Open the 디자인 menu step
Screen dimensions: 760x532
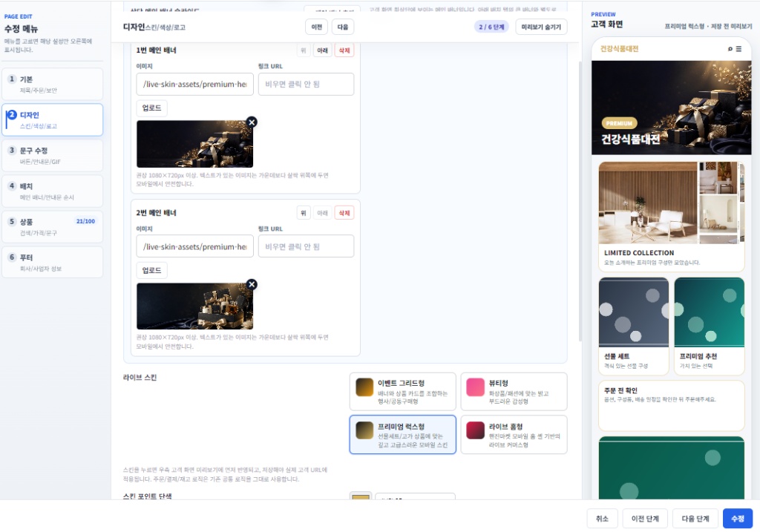pyautogui.click(x=53, y=119)
